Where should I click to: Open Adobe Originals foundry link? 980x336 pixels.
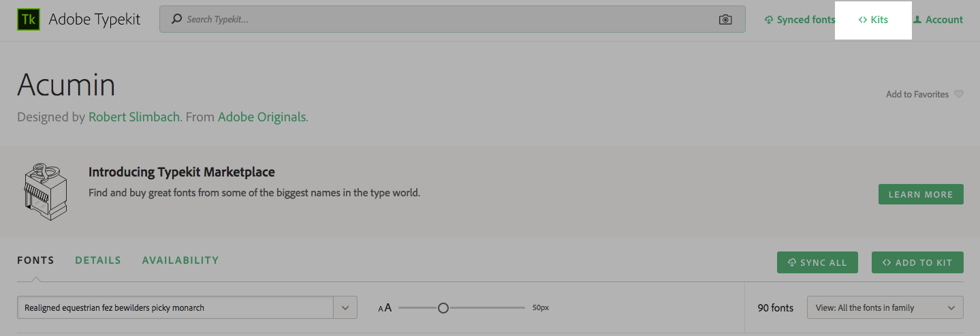point(262,117)
